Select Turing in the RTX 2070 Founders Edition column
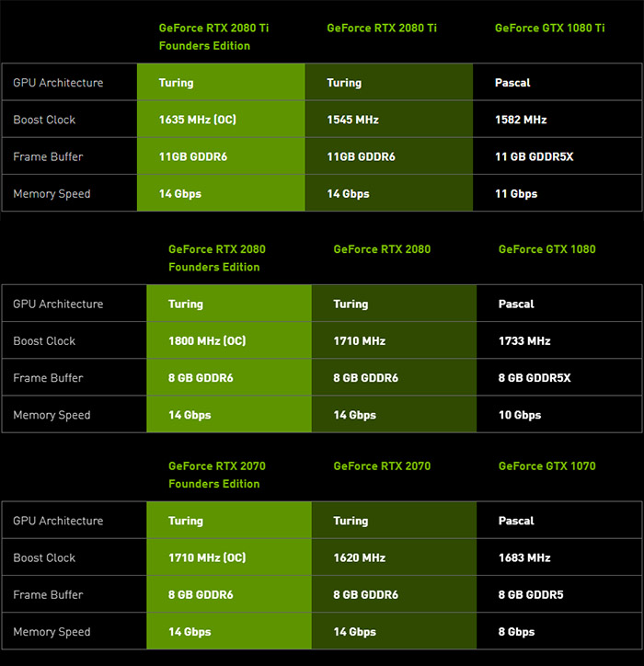 point(186,521)
